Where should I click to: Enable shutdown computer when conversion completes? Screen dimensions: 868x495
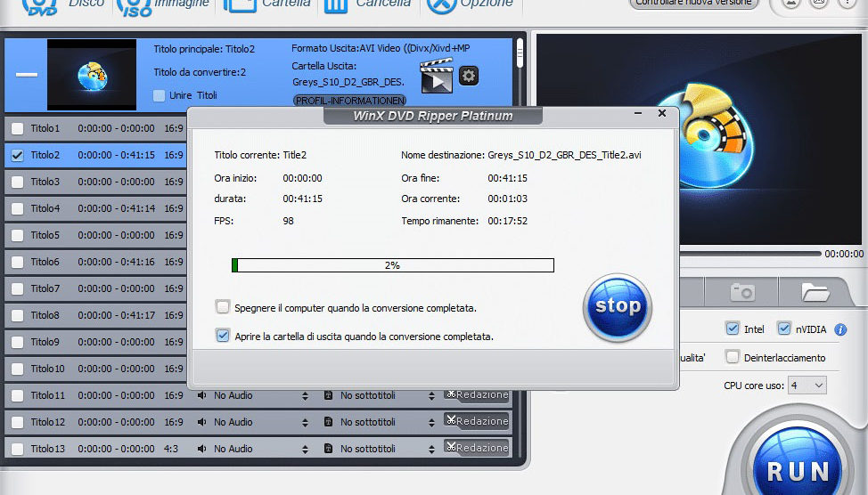click(x=223, y=307)
